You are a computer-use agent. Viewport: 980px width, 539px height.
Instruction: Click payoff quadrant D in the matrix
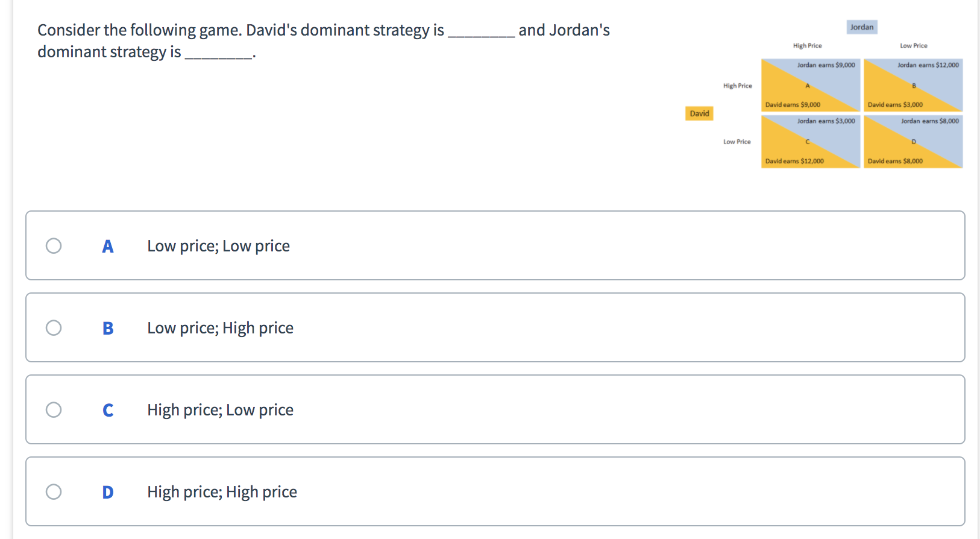(913, 141)
